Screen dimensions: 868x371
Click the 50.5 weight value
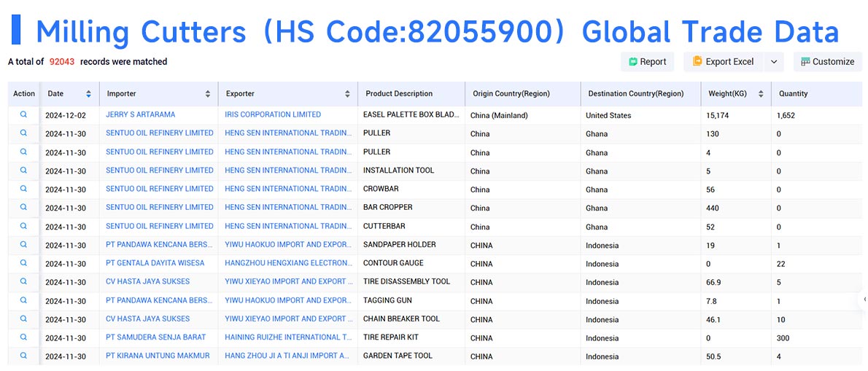(x=713, y=356)
